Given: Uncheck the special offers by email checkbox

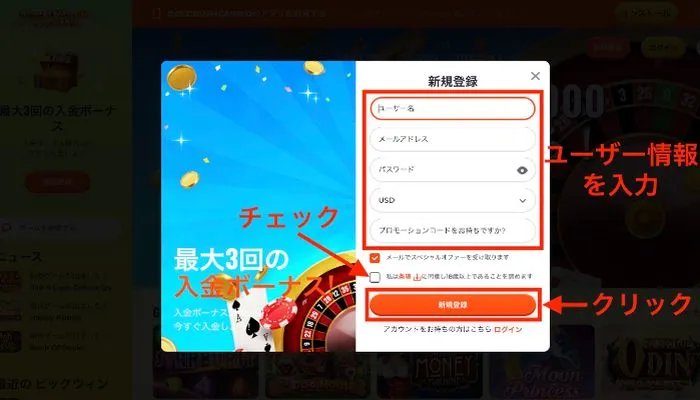Looking at the screenshot, I should tap(375, 258).
